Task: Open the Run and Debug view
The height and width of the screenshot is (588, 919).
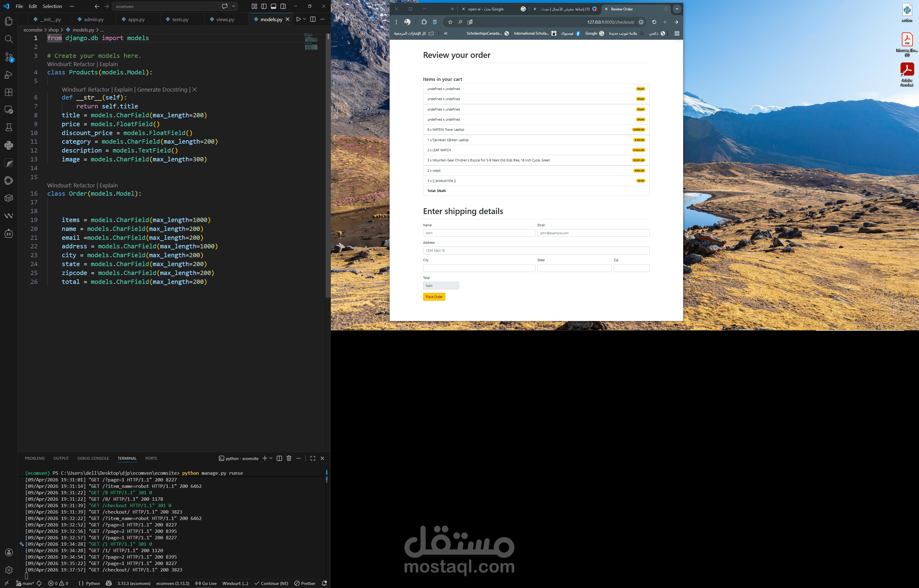Action: pos(8,74)
